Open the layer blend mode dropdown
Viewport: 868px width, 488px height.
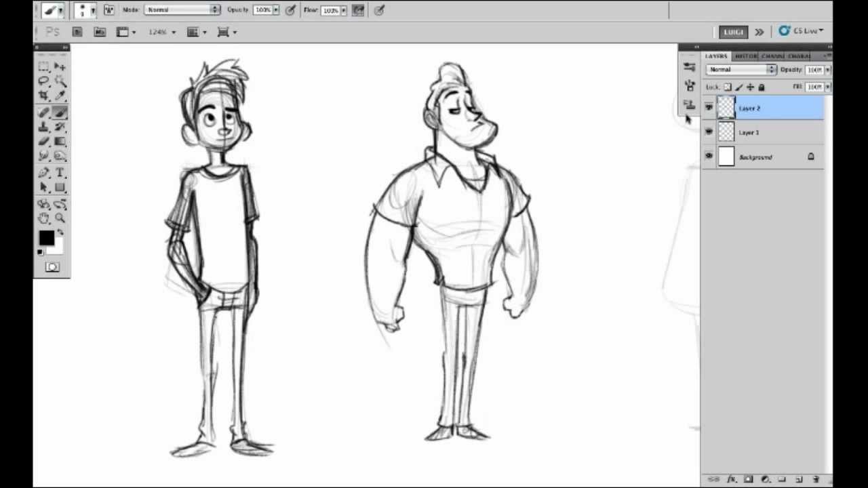click(x=741, y=70)
